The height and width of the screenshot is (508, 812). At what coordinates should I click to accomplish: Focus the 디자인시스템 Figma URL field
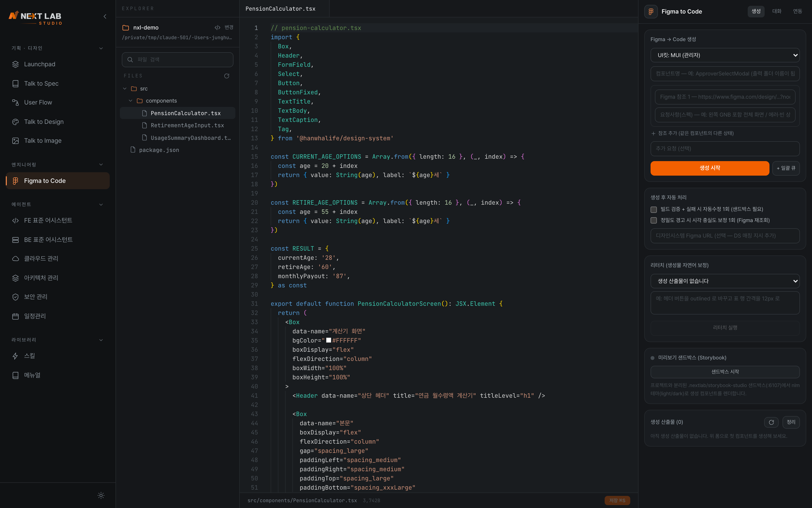click(725, 236)
